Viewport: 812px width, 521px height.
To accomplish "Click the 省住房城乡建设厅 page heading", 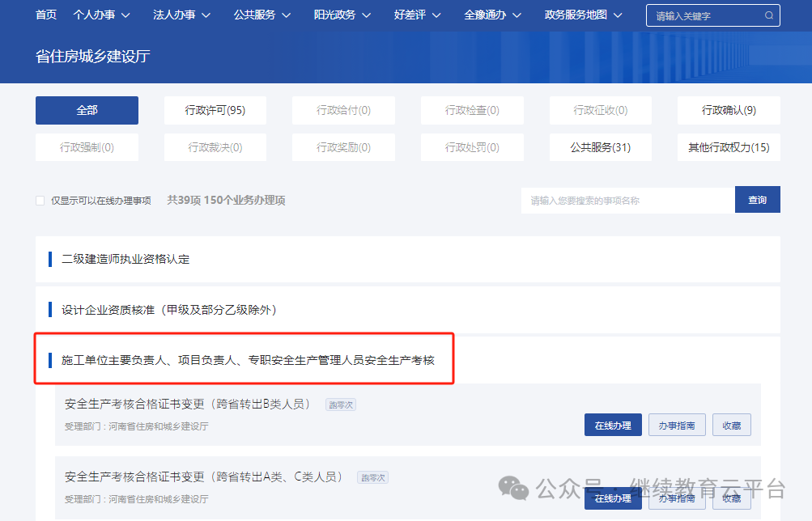I will 93,57.
